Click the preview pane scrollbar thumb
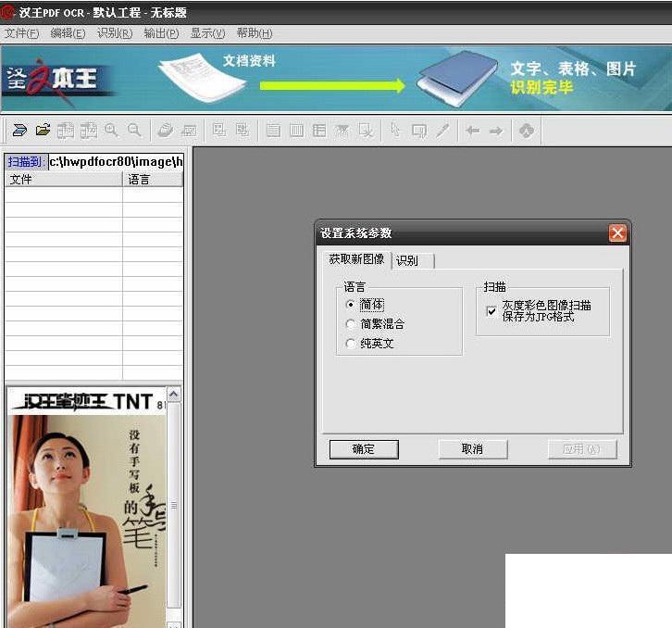 174,506
